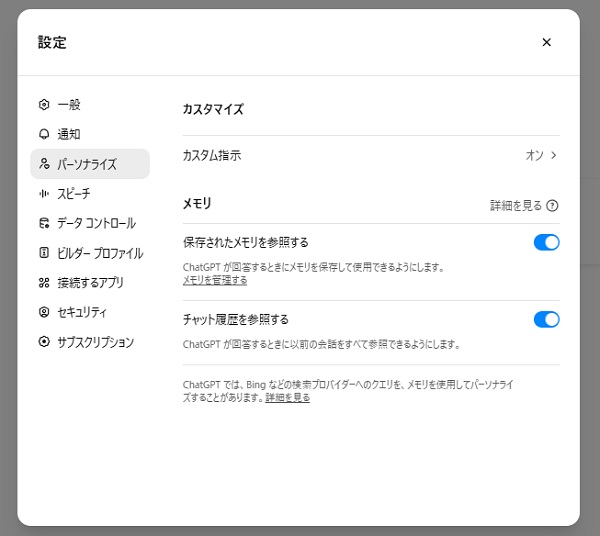Click the bell icon for 通知

pos(44,134)
